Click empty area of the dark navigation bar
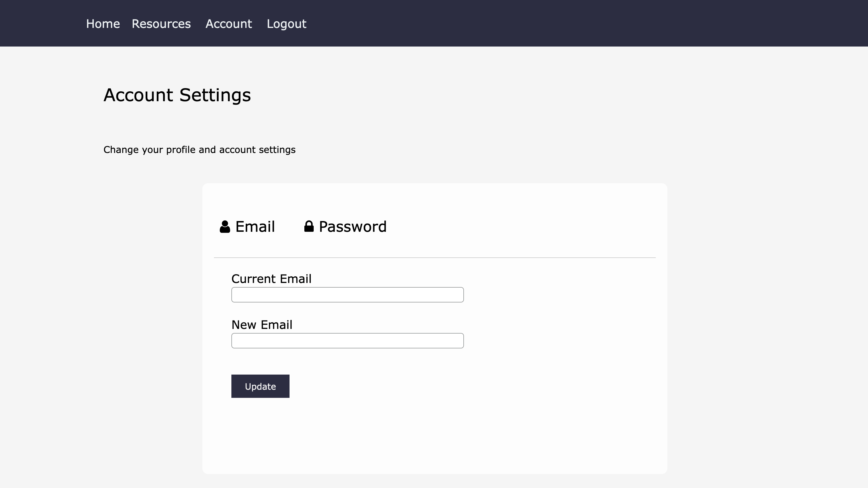This screenshot has width=868, height=488. [x=573, y=24]
